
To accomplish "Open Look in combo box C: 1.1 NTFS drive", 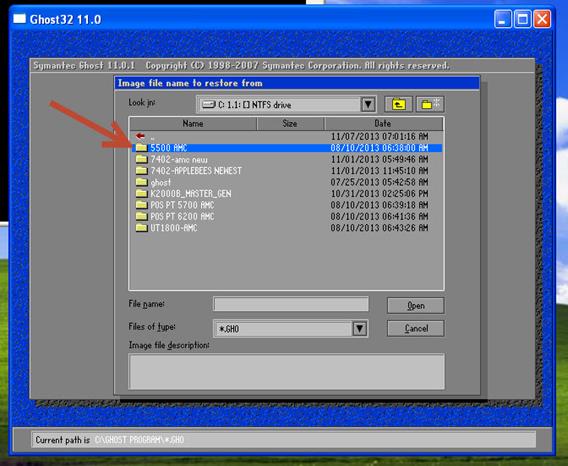I will [287, 104].
